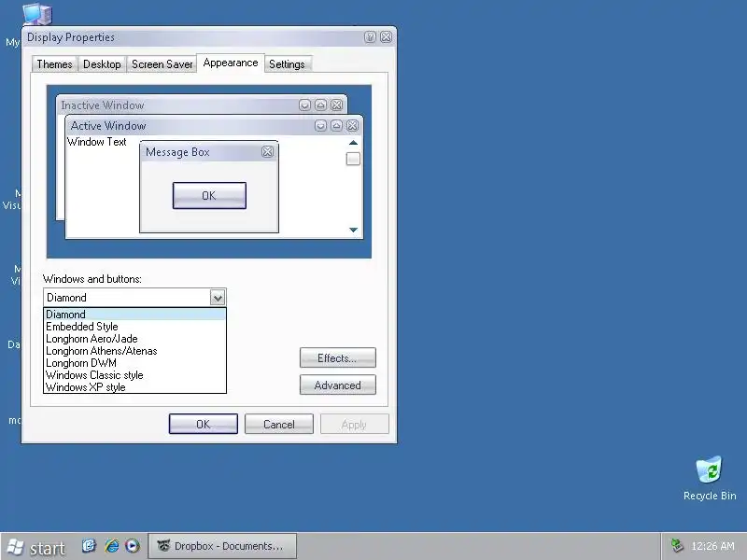Open the Start menu

[35, 547]
